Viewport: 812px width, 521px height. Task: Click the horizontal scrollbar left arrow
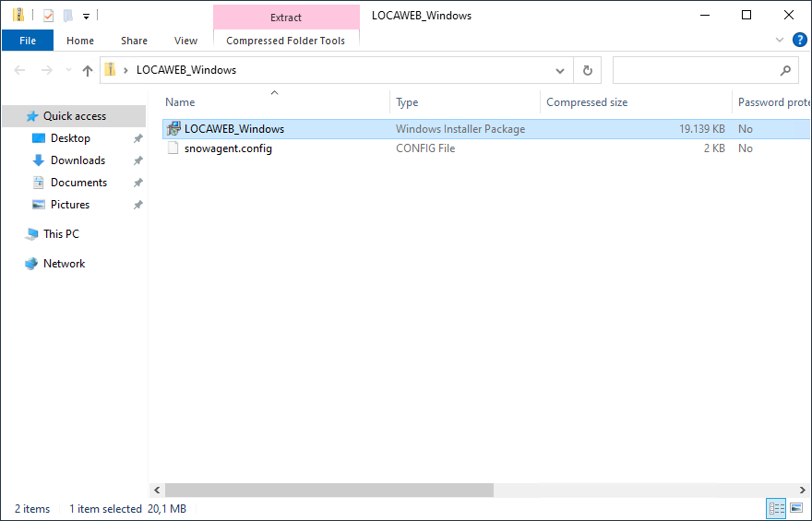[x=157, y=490]
